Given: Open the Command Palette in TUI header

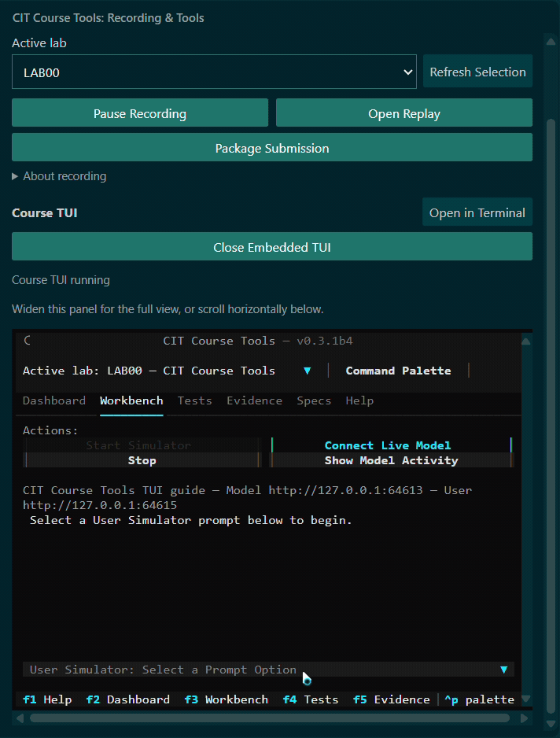Looking at the screenshot, I should tap(398, 371).
